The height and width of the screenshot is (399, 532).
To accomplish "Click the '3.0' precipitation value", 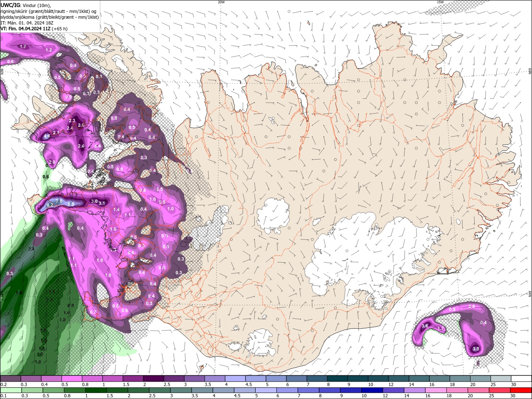I will pyautogui.click(x=94, y=201).
